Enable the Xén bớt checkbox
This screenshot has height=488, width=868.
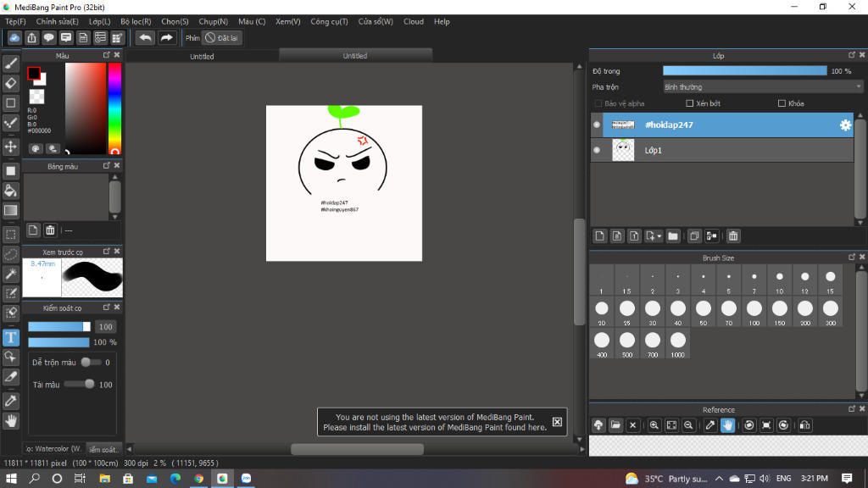(689, 103)
